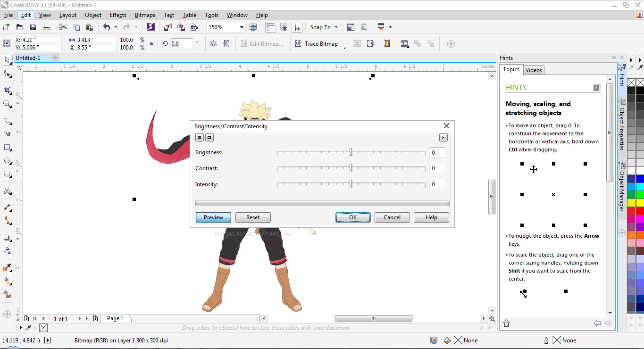Click the Help button in the dialog
Image resolution: width=644 pixels, height=349 pixels.
431,217
